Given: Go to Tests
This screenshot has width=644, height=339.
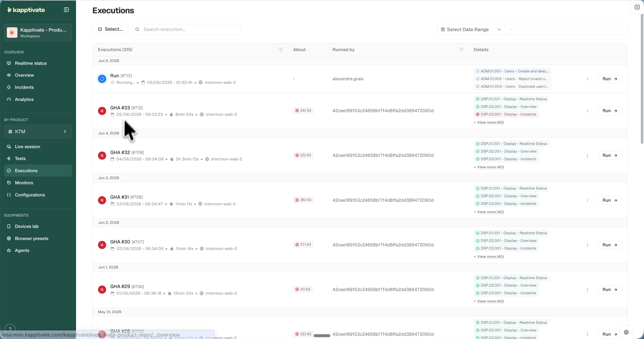Looking at the screenshot, I should pyautogui.click(x=38, y=158).
